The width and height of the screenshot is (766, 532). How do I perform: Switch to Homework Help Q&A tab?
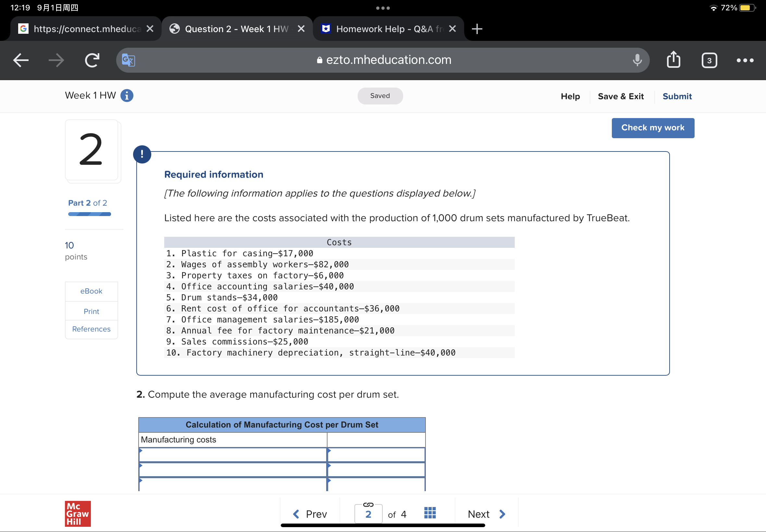(x=384, y=29)
